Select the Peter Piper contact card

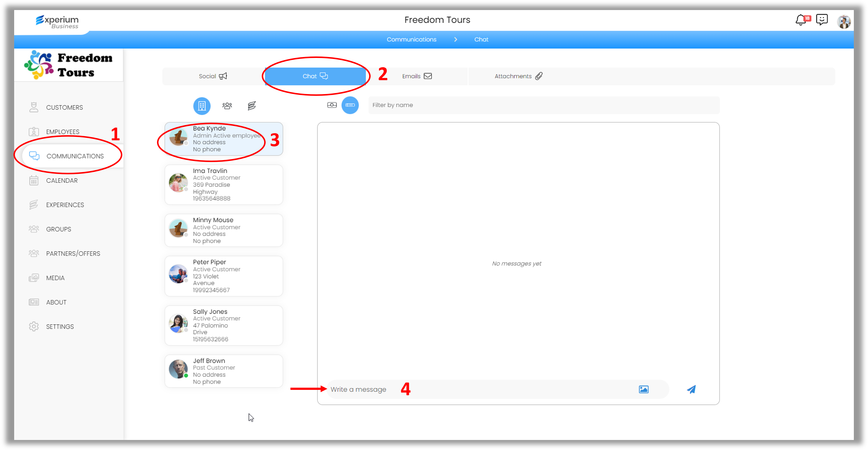pyautogui.click(x=224, y=276)
